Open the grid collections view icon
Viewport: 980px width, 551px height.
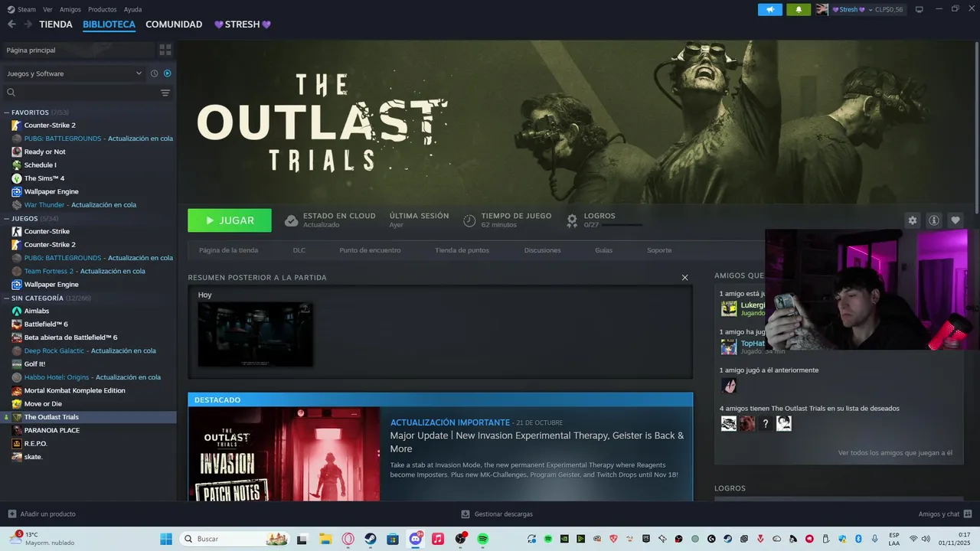(x=165, y=50)
